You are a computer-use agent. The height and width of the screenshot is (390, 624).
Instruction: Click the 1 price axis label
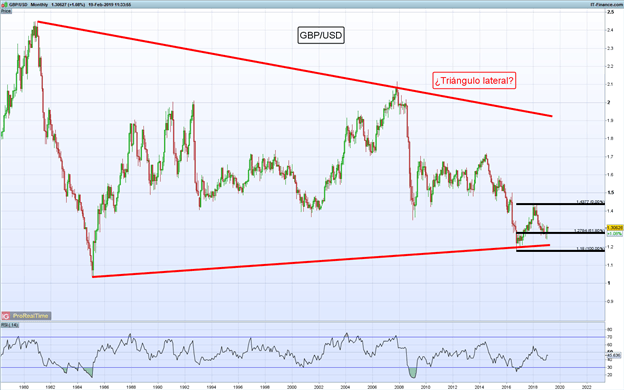[x=609, y=283]
